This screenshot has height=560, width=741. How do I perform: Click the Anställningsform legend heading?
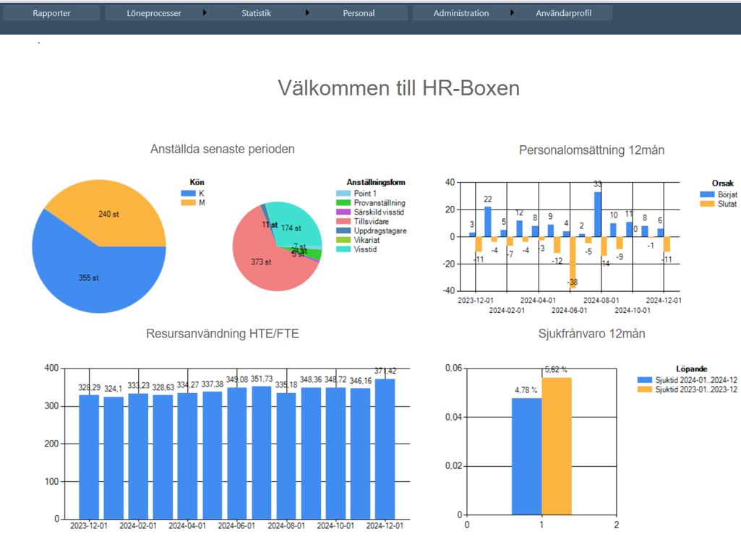(x=376, y=182)
